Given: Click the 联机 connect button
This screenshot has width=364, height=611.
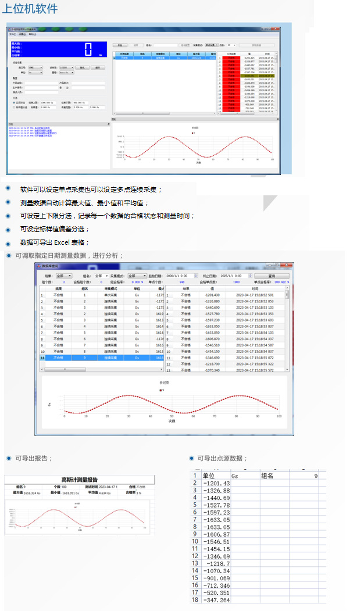Looking at the screenshot, I should [x=82, y=67].
